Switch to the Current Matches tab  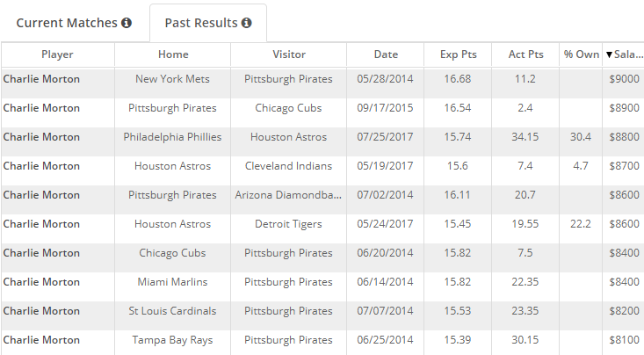click(x=74, y=23)
